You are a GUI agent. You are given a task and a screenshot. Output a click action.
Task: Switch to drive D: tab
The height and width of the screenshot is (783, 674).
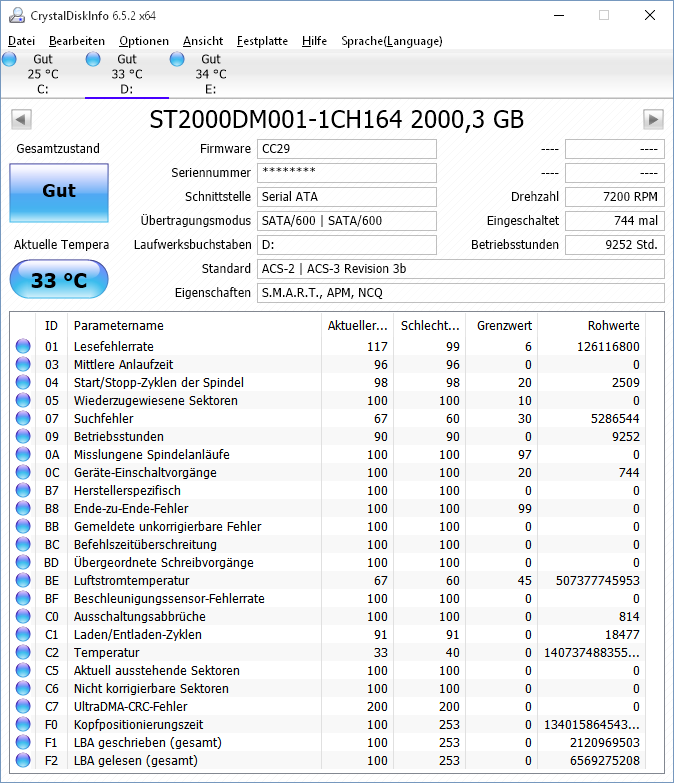click(x=127, y=74)
